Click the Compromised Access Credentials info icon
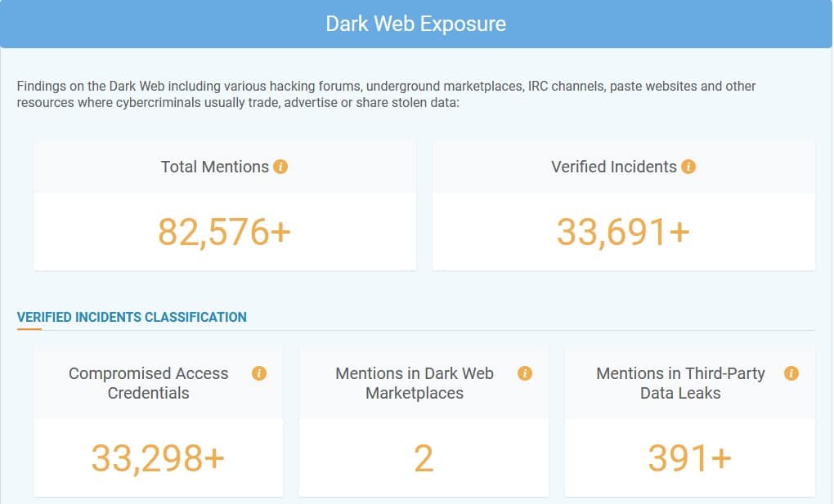834x504 pixels. (x=259, y=373)
